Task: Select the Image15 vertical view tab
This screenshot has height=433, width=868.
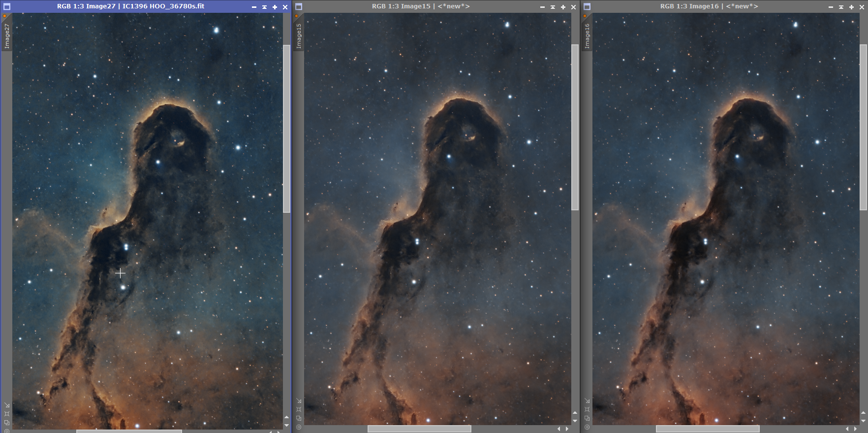Action: pyautogui.click(x=299, y=35)
